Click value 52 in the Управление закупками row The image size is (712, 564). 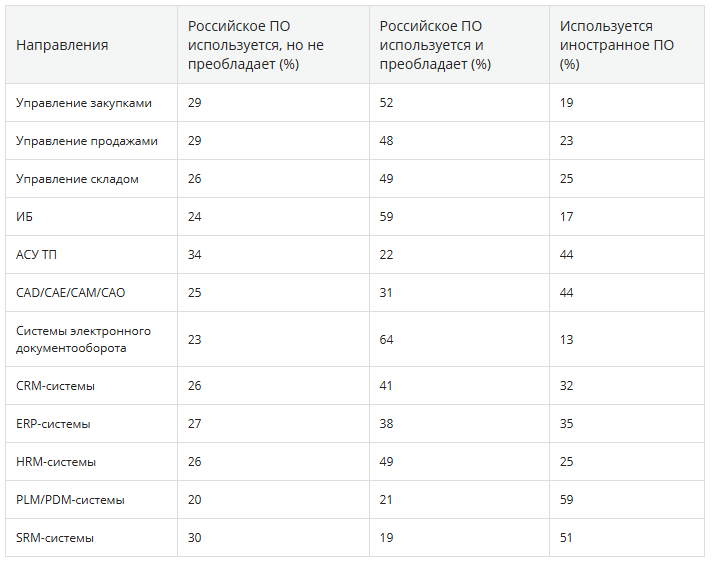[387, 103]
